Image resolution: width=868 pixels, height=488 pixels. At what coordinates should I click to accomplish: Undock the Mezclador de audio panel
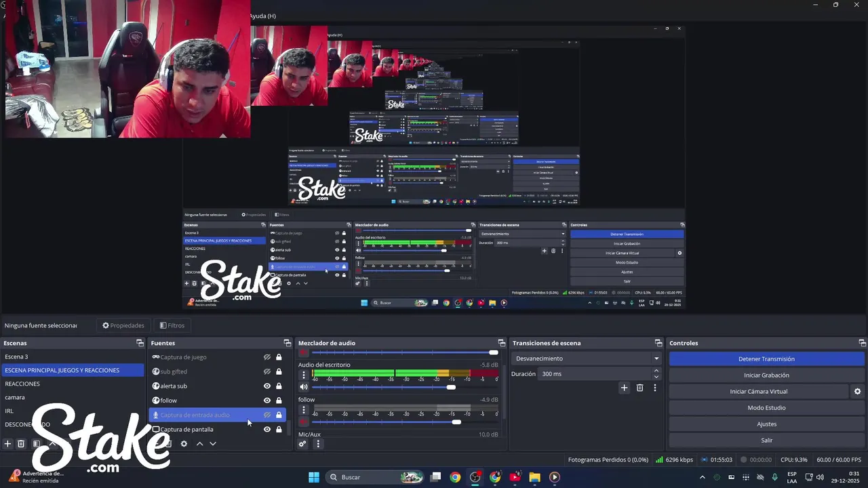(501, 343)
